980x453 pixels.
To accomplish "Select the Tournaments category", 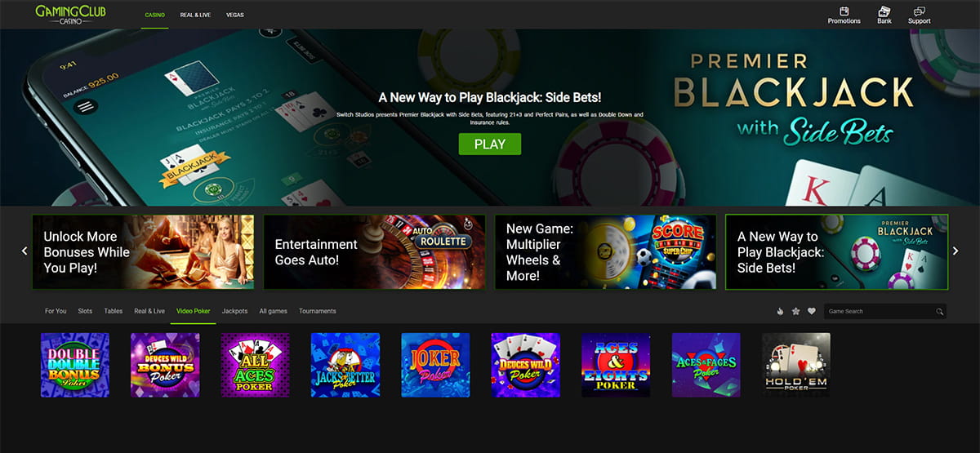I will [318, 311].
